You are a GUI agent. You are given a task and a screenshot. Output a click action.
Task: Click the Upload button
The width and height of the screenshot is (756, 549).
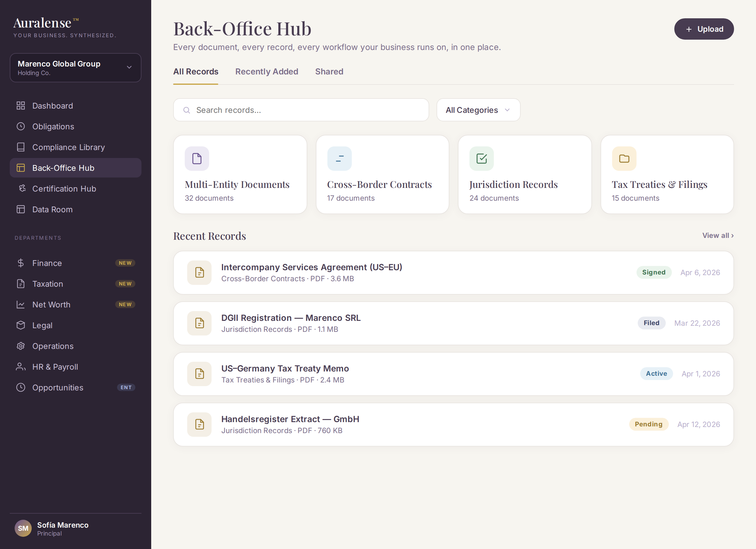pyautogui.click(x=704, y=29)
